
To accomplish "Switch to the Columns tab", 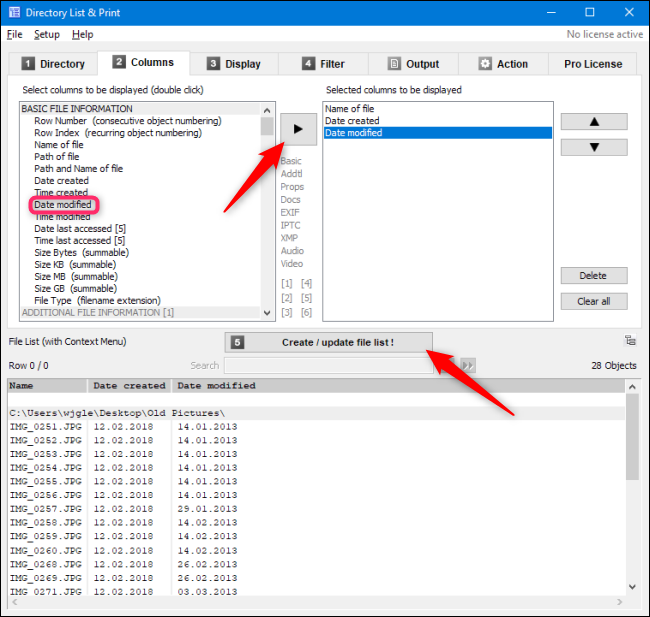I will pos(143,62).
